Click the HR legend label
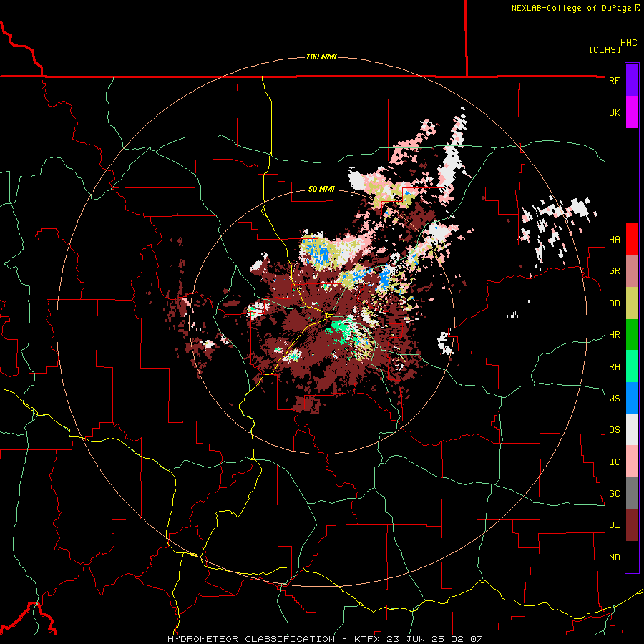 (x=614, y=335)
